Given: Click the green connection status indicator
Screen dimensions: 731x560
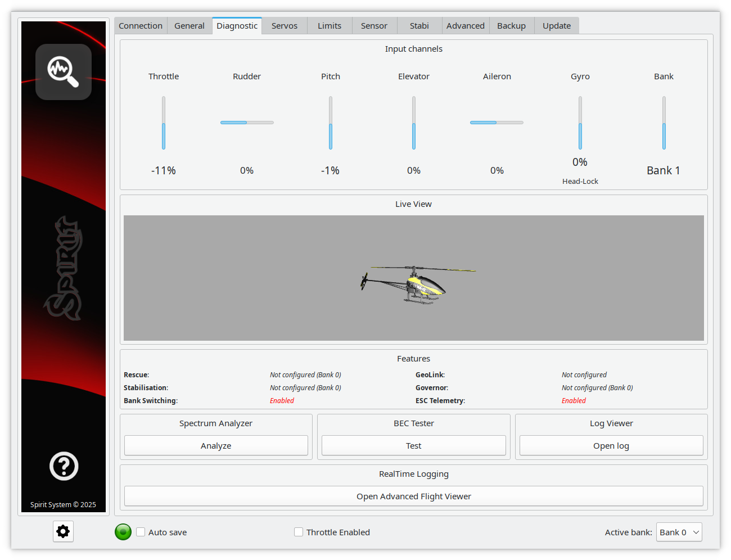Looking at the screenshot, I should [x=123, y=532].
